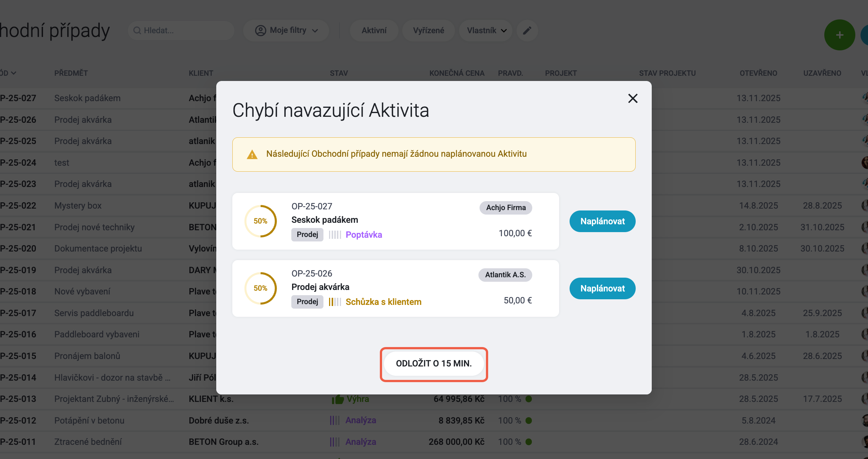The height and width of the screenshot is (459, 868).
Task: Open the Mystery box row
Action: 78,206
